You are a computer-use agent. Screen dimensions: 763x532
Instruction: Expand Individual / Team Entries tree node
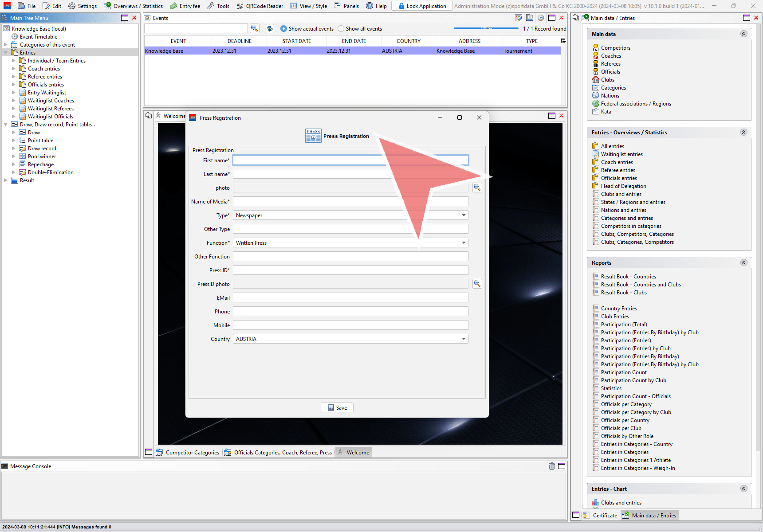coord(13,61)
